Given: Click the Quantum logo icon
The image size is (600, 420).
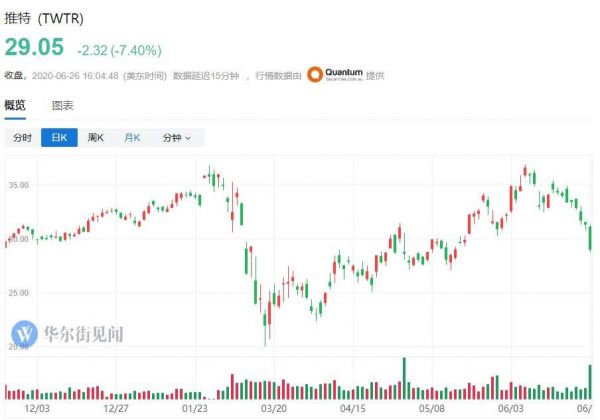Looking at the screenshot, I should (314, 74).
